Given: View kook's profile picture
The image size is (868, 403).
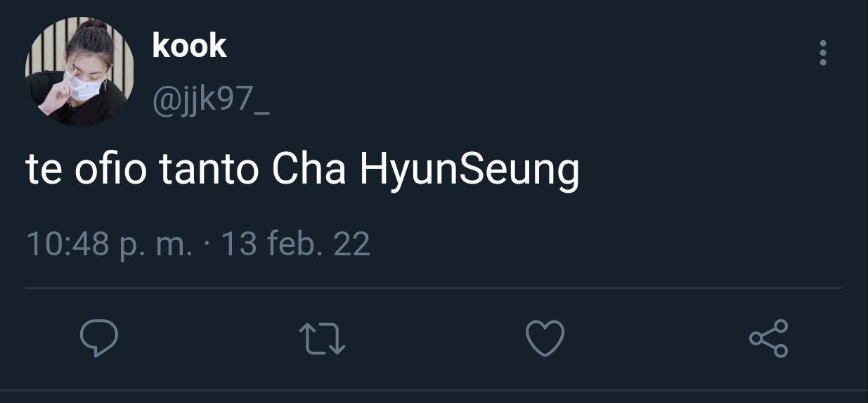Looking at the screenshot, I should pyautogui.click(x=79, y=72).
